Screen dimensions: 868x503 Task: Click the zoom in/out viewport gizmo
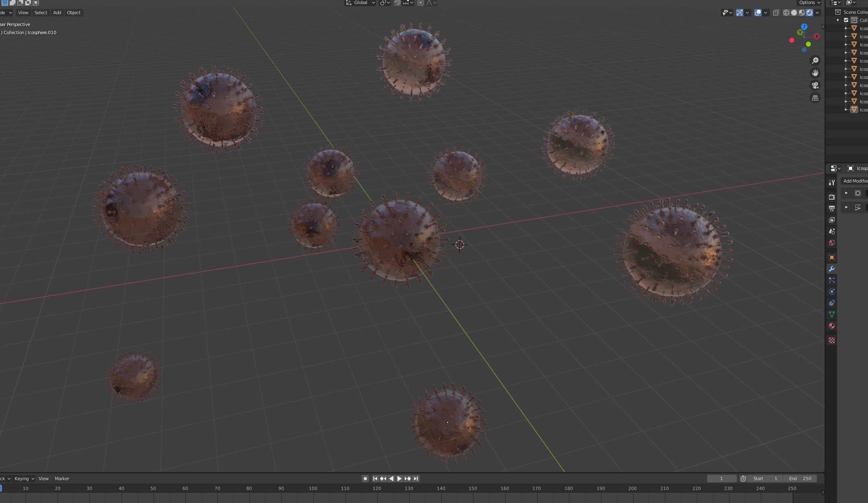[815, 61]
